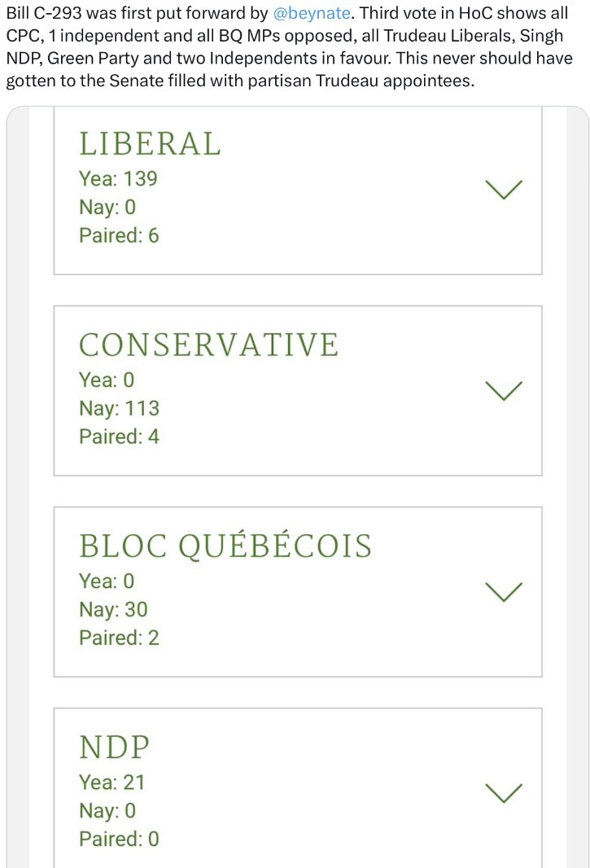Click the CONSERVATIVE party heading
This screenshot has width=590, height=868.
pos(208,345)
